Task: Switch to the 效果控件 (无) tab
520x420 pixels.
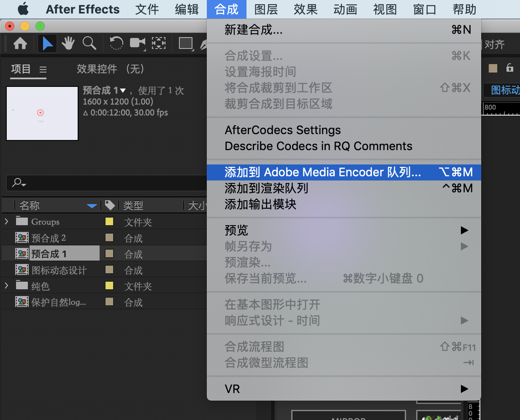Action: 111,69
